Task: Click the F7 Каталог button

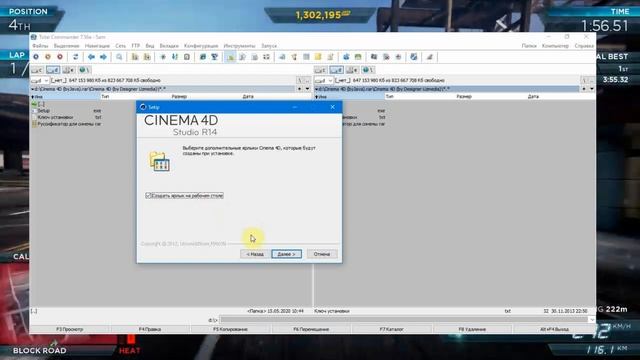Action: coord(391,329)
